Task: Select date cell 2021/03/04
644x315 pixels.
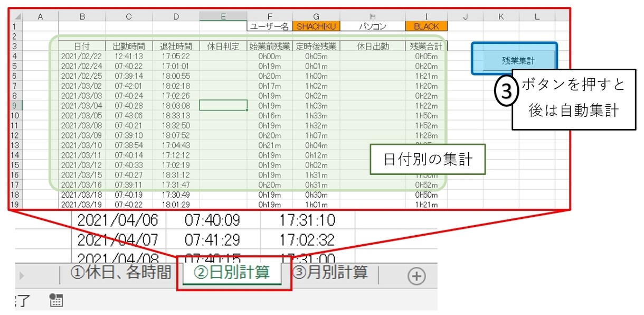Action: (x=82, y=105)
